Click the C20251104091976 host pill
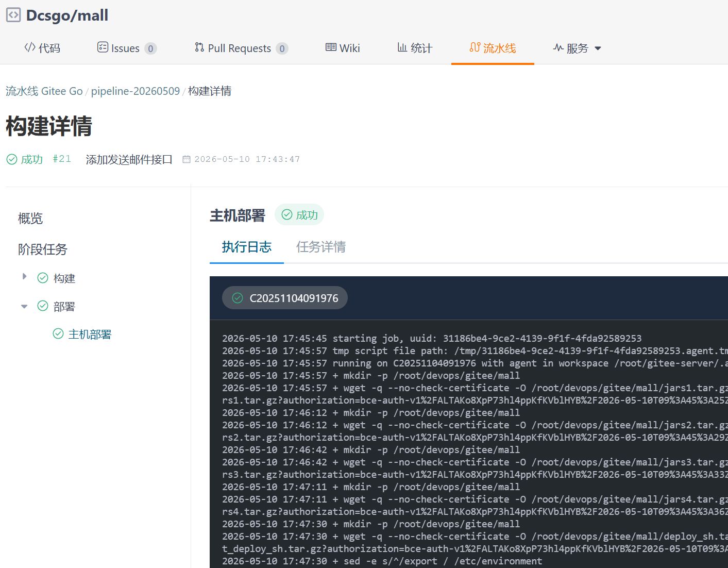The width and height of the screenshot is (728, 568). pyautogui.click(x=285, y=298)
